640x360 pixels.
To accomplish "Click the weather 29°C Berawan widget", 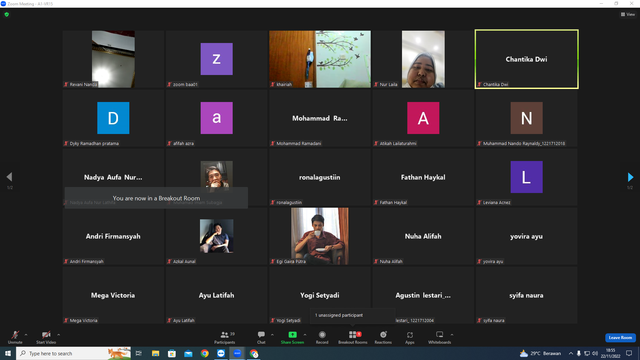I will pyautogui.click(x=540, y=353).
